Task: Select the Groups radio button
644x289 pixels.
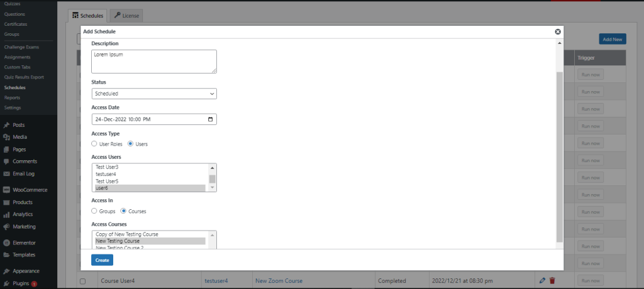Action: [94, 211]
